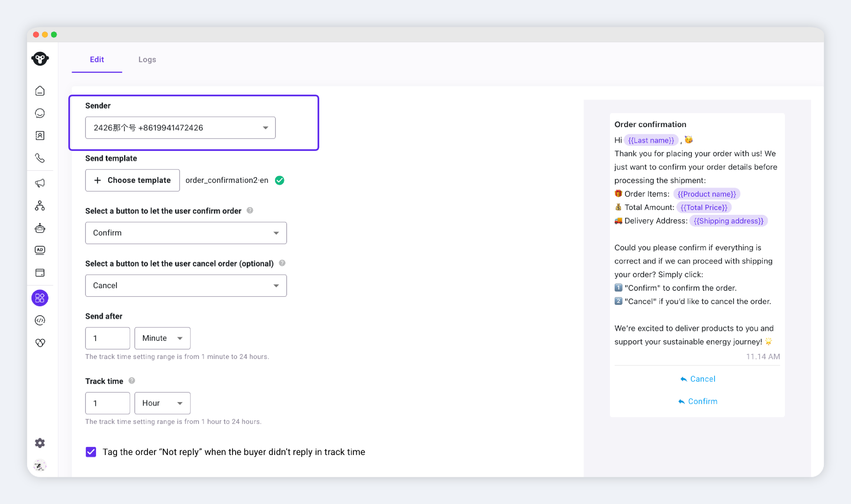Click the Send after number field
The image size is (851, 504).
tap(108, 338)
